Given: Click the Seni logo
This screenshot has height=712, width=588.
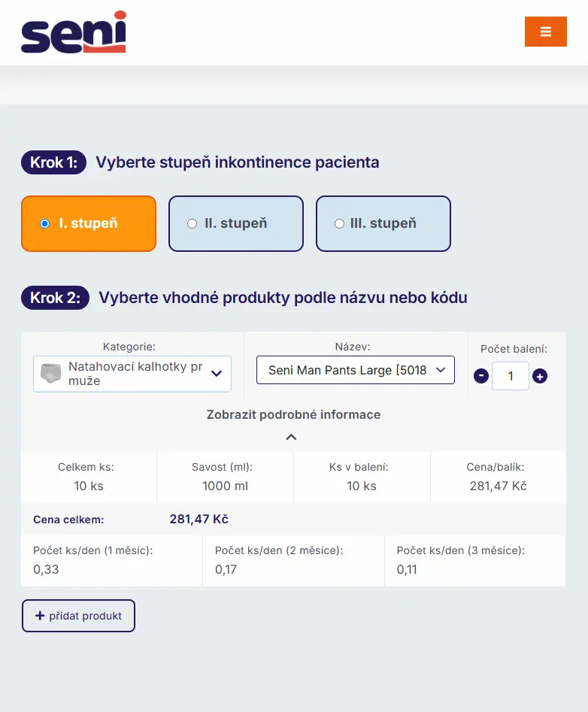Looking at the screenshot, I should tap(74, 32).
